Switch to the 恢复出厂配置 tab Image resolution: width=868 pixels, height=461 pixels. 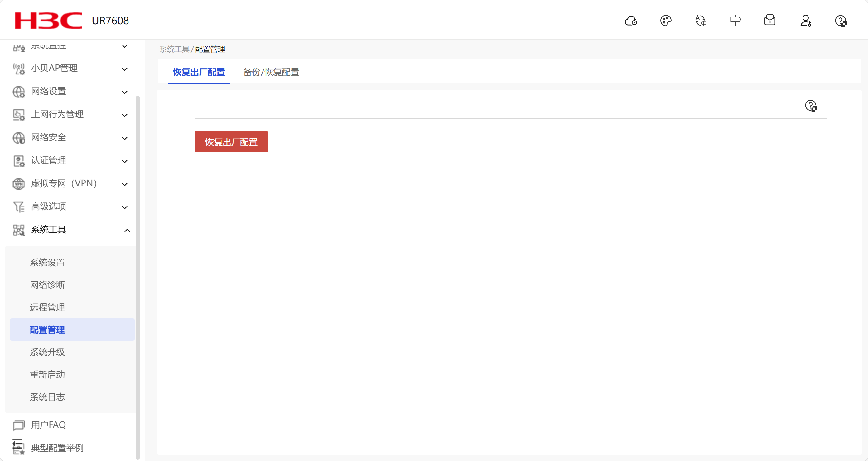click(x=199, y=72)
